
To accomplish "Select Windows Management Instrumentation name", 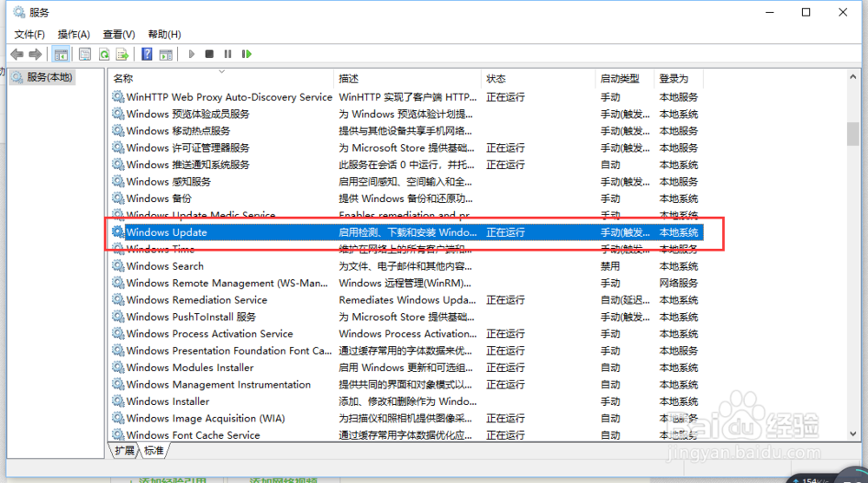I will coord(219,384).
